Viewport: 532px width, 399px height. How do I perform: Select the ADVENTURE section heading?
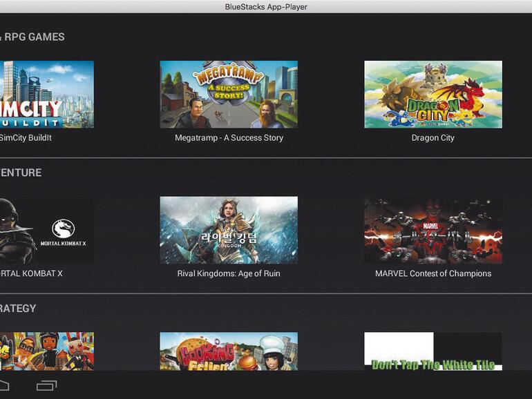point(21,173)
